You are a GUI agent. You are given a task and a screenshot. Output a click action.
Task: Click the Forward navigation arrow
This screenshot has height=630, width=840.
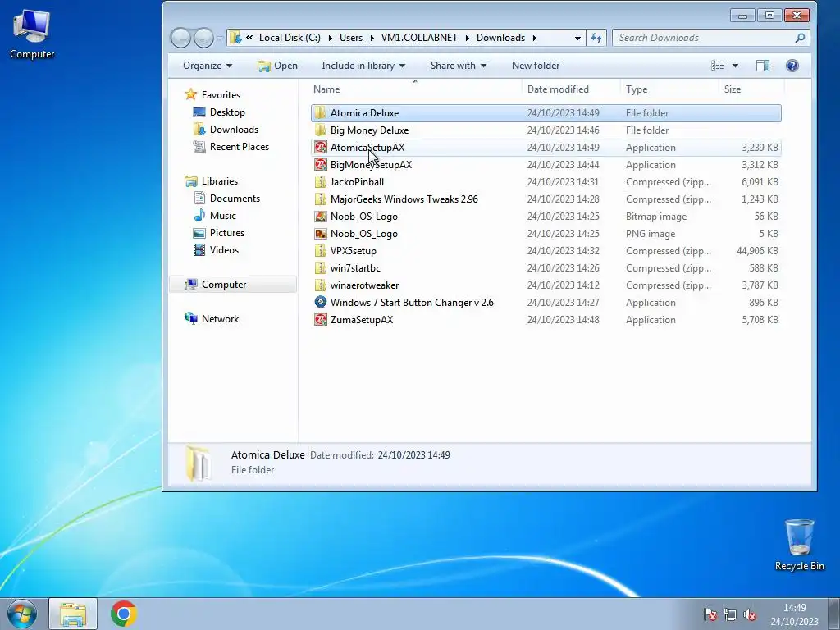tap(203, 38)
